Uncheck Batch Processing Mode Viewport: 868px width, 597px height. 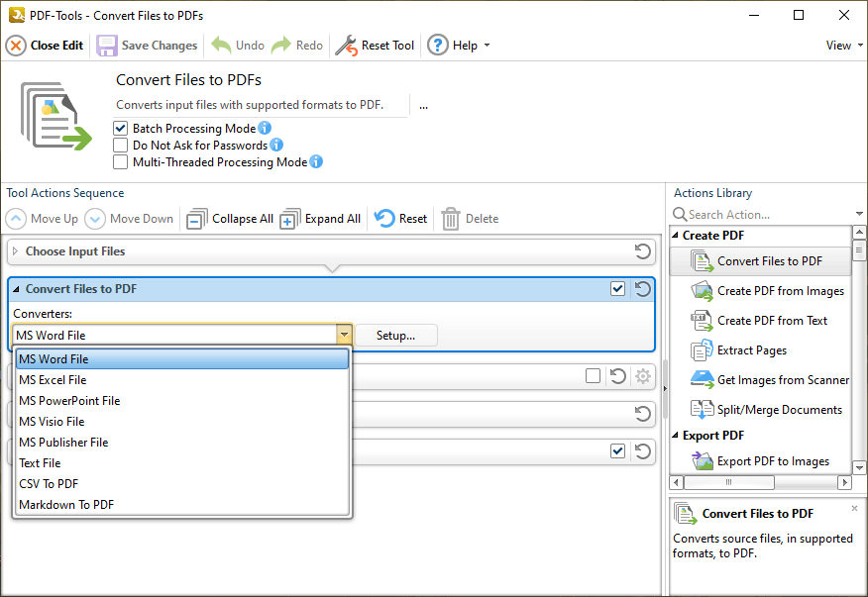click(121, 129)
